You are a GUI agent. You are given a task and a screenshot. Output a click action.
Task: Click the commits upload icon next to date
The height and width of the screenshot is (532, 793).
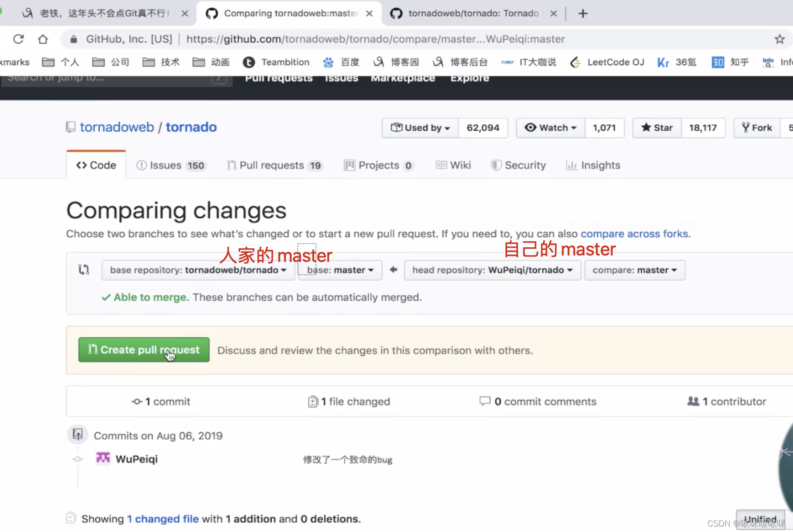78,434
